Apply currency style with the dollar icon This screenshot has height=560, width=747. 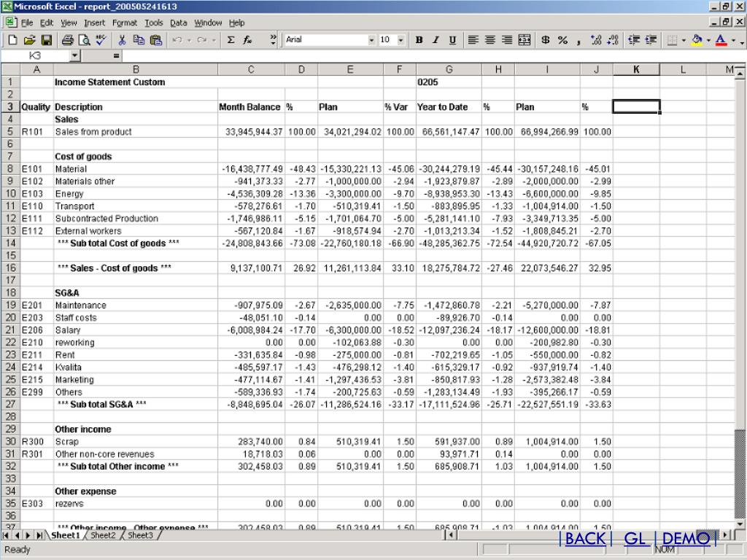pos(546,40)
